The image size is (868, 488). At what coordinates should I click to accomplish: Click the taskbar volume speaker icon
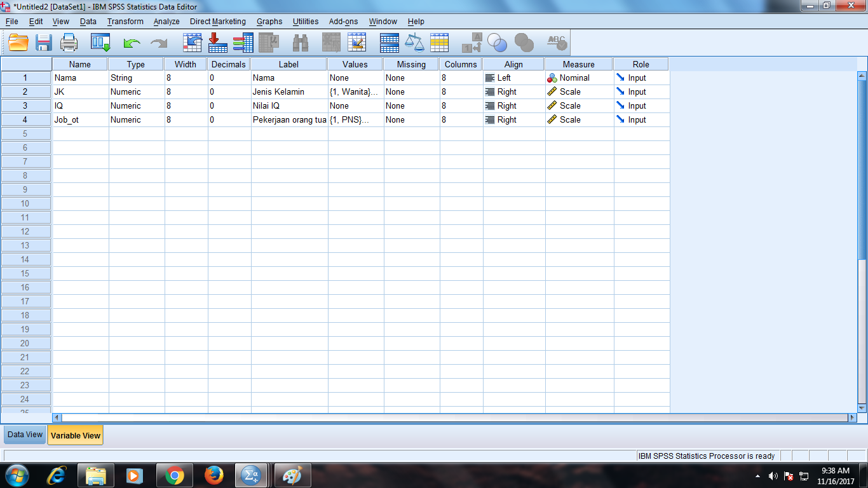click(x=773, y=476)
